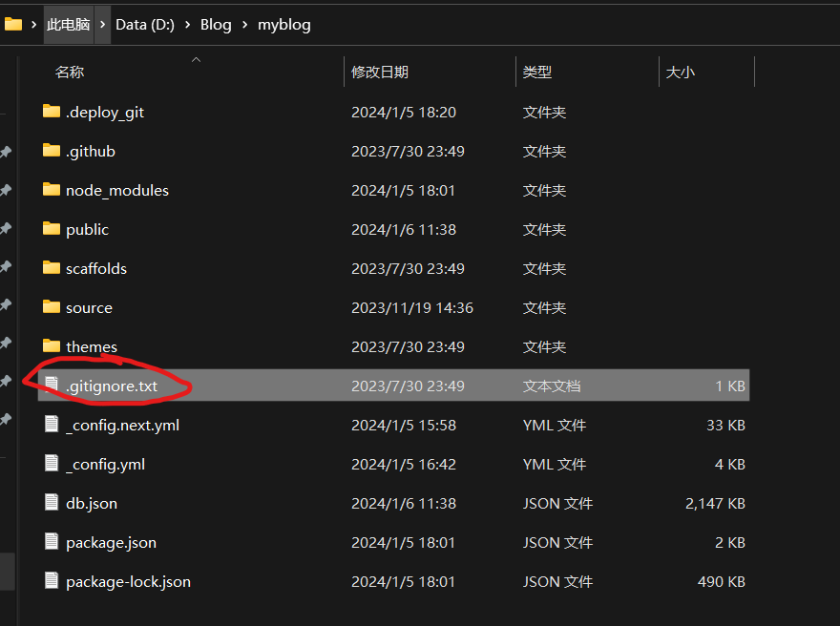The image size is (840, 626).
Task: Select the node_modules folder icon
Action: [52, 190]
